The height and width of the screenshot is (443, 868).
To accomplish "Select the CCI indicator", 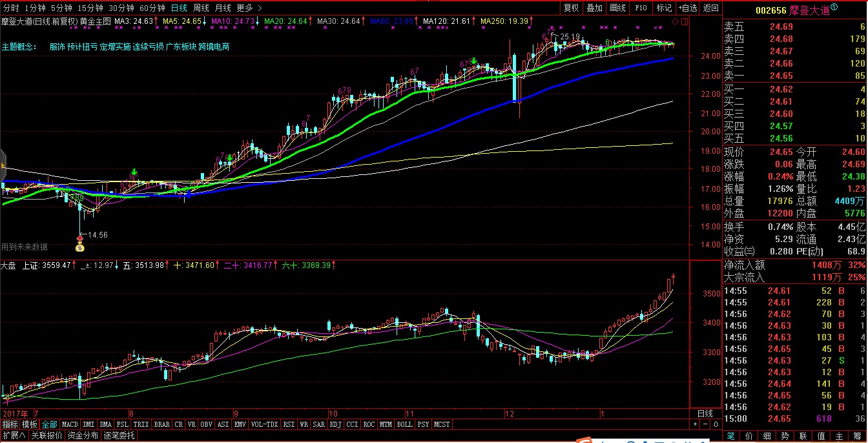I will click(x=353, y=424).
